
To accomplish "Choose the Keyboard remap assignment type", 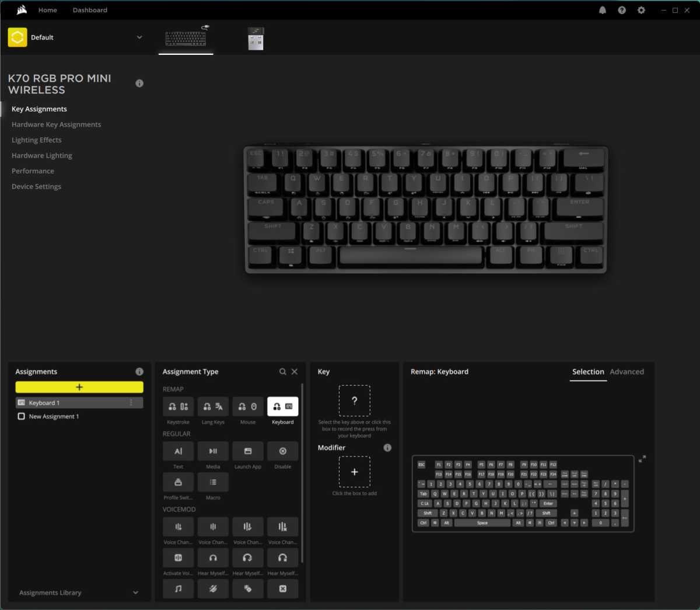I will click(x=283, y=406).
